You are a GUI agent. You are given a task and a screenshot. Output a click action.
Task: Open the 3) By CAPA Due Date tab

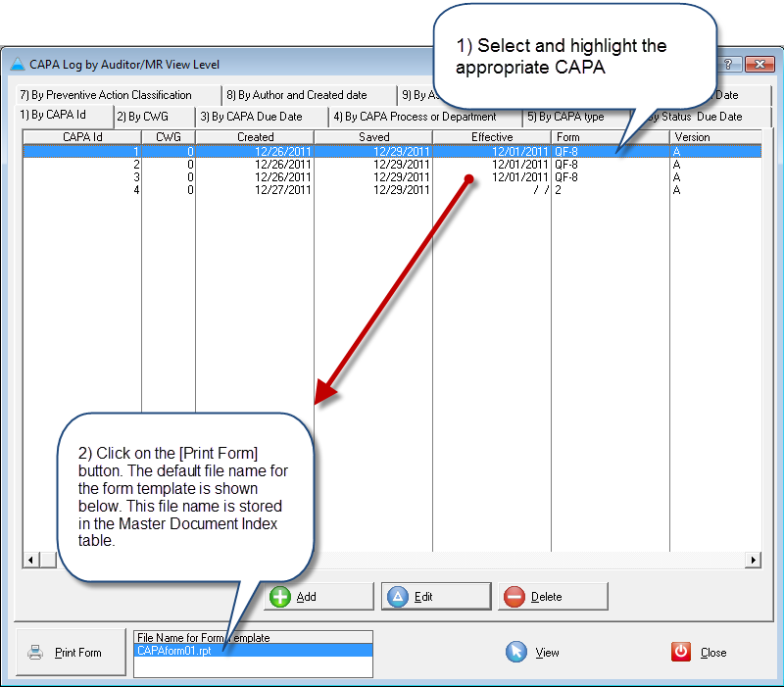click(251, 117)
